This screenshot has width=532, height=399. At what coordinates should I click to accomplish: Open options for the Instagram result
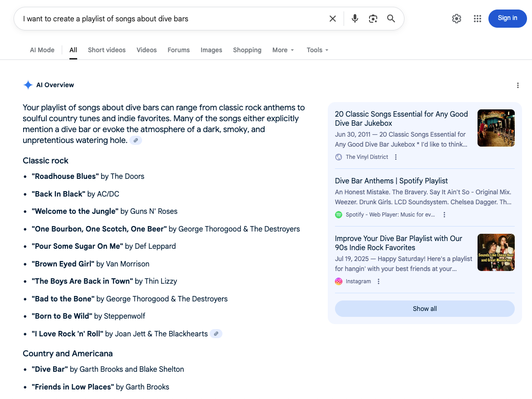378,281
